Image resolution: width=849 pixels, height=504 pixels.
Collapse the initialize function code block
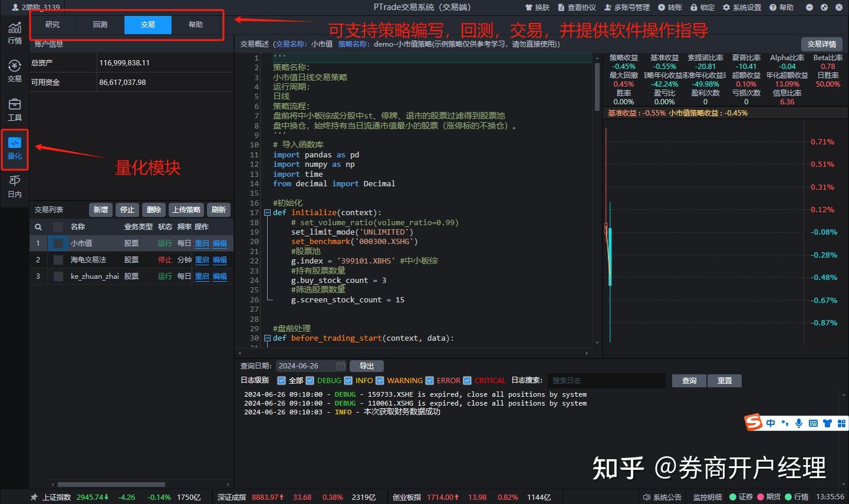point(267,212)
